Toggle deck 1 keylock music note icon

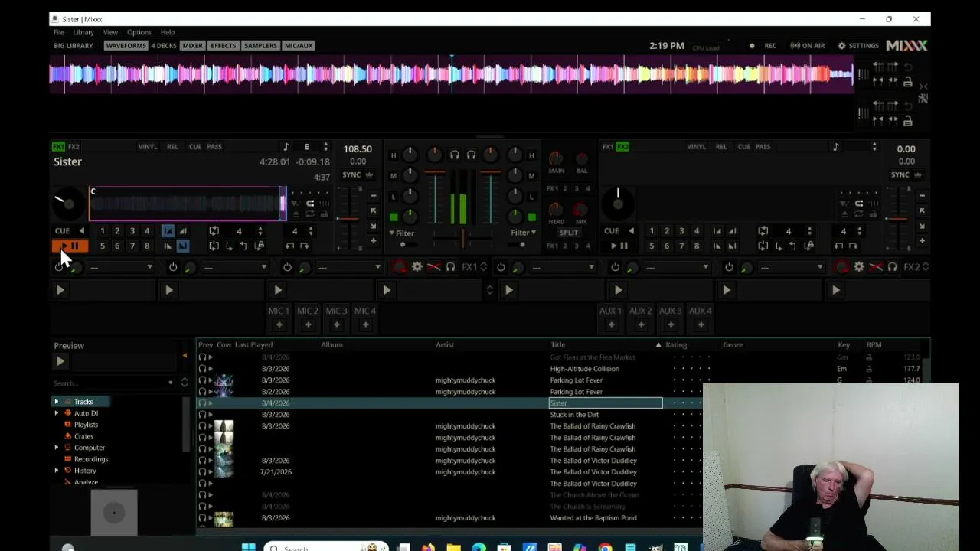286,147
